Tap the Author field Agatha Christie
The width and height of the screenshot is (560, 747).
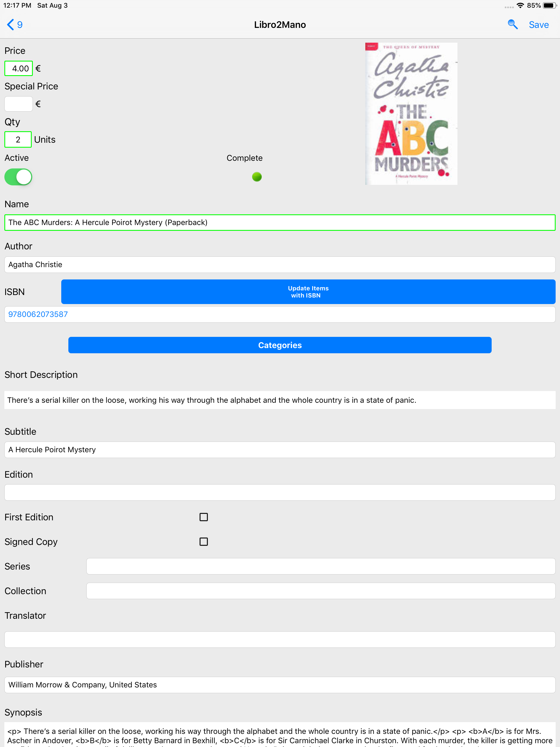click(x=280, y=265)
